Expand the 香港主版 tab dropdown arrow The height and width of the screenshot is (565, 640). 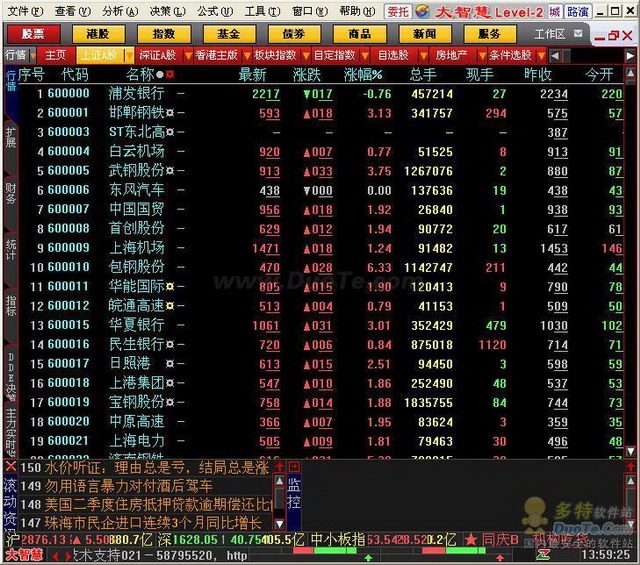[x=247, y=55]
